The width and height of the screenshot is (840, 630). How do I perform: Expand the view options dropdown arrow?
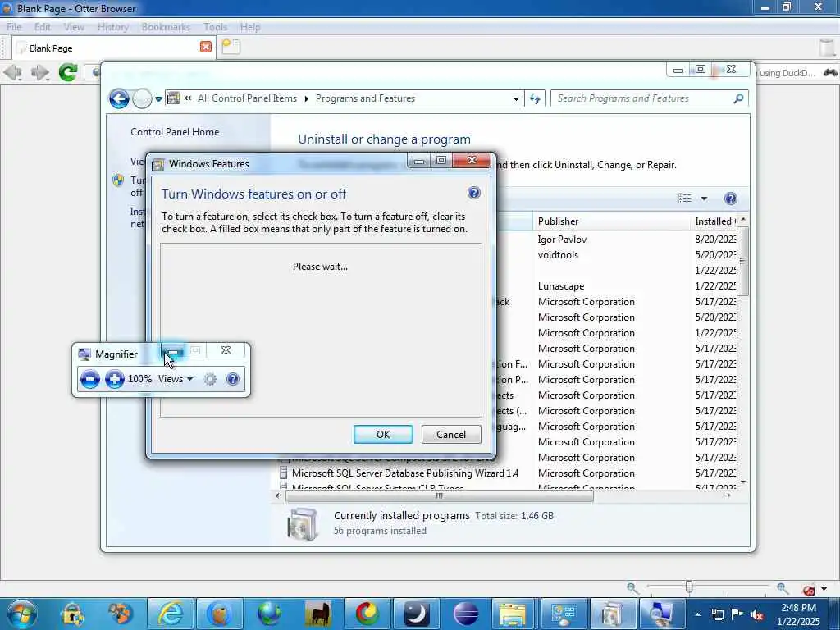tap(704, 199)
